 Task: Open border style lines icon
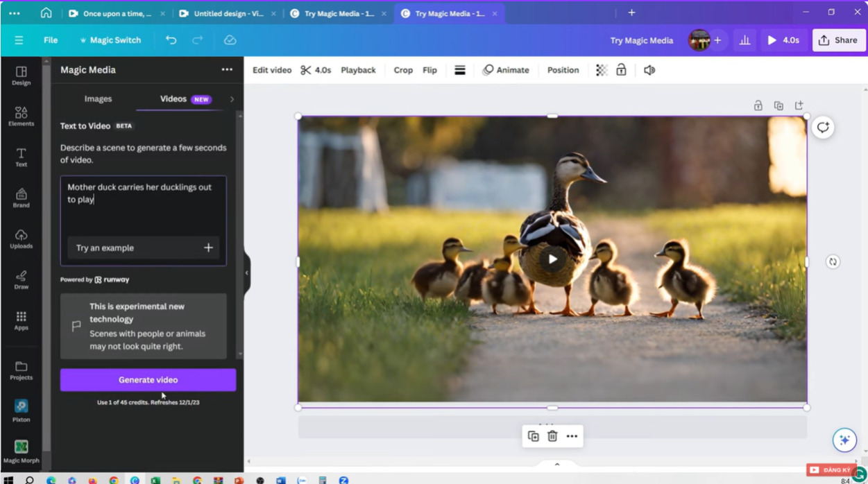coord(460,70)
